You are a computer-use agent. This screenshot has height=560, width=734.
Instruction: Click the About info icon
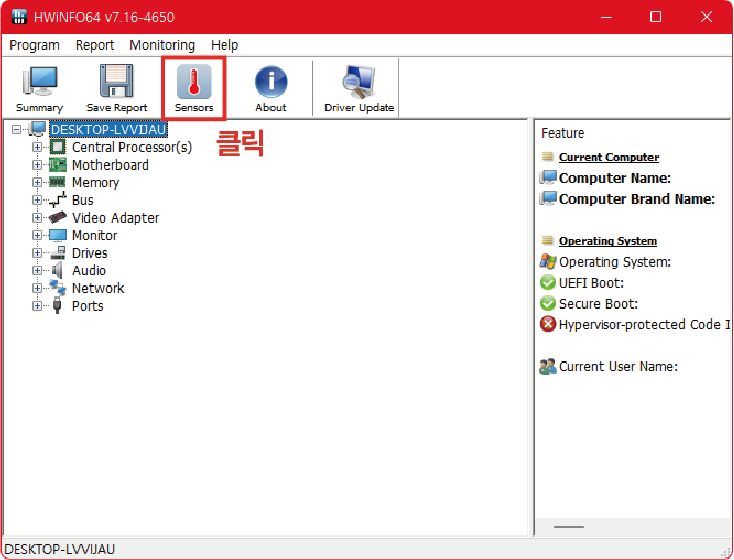click(x=271, y=81)
